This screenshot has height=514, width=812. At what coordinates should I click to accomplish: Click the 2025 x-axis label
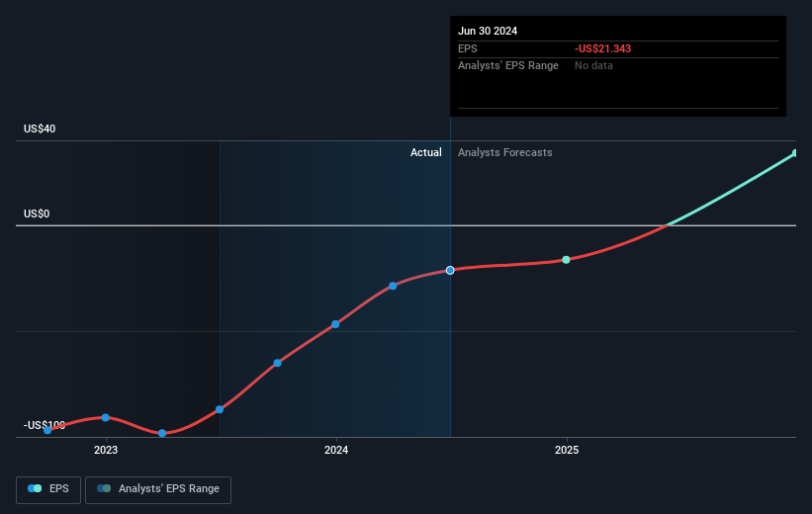tap(567, 450)
